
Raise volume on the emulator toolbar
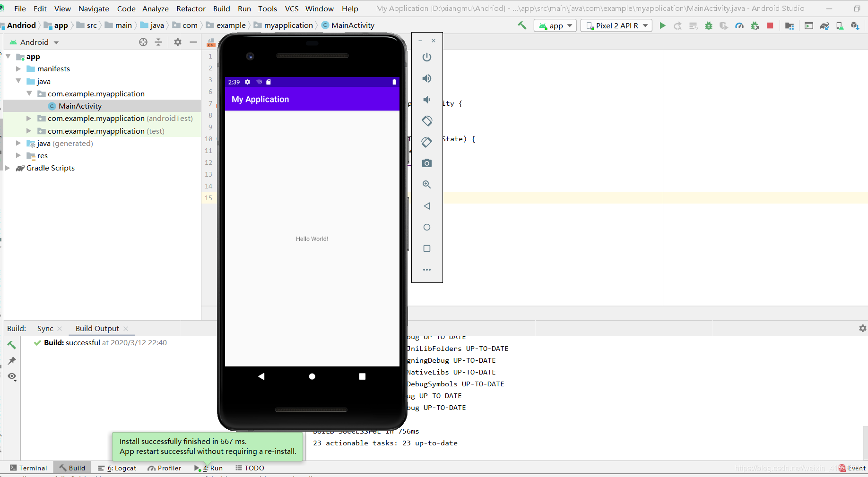point(427,78)
